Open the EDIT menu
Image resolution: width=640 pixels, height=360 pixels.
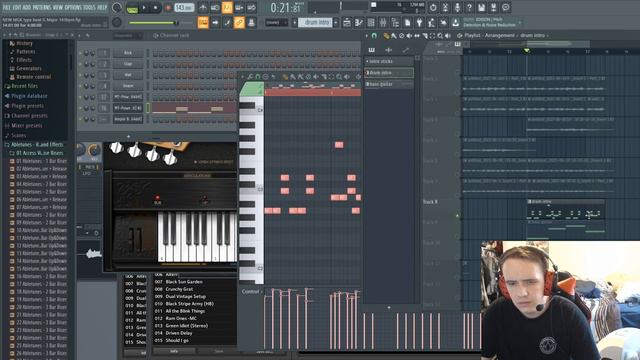pyautogui.click(x=17, y=7)
